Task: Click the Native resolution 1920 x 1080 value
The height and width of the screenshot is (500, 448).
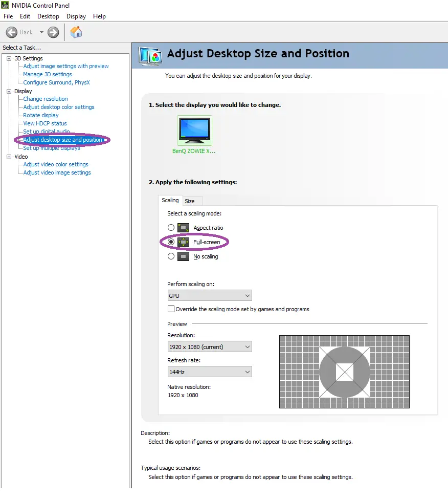Action: [x=183, y=395]
